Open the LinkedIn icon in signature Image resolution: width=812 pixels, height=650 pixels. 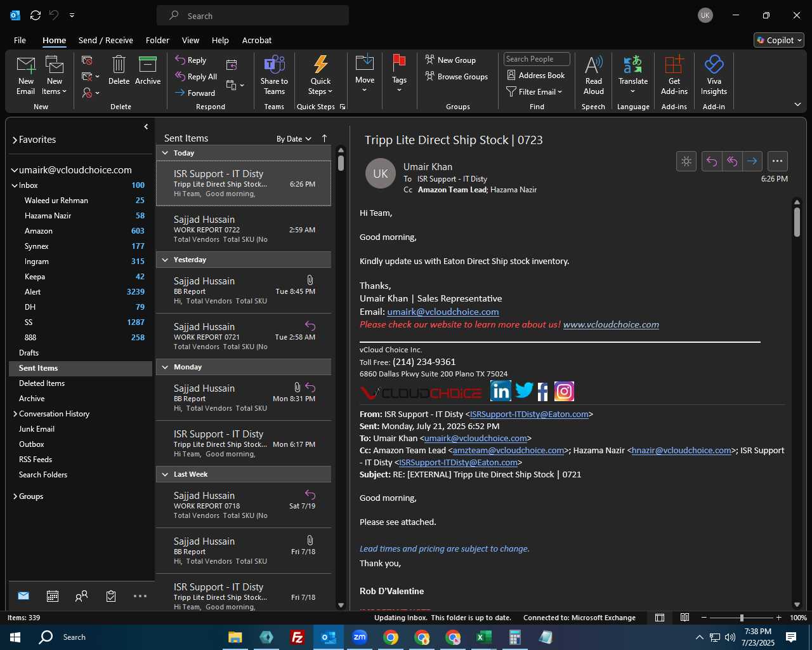pyautogui.click(x=501, y=391)
